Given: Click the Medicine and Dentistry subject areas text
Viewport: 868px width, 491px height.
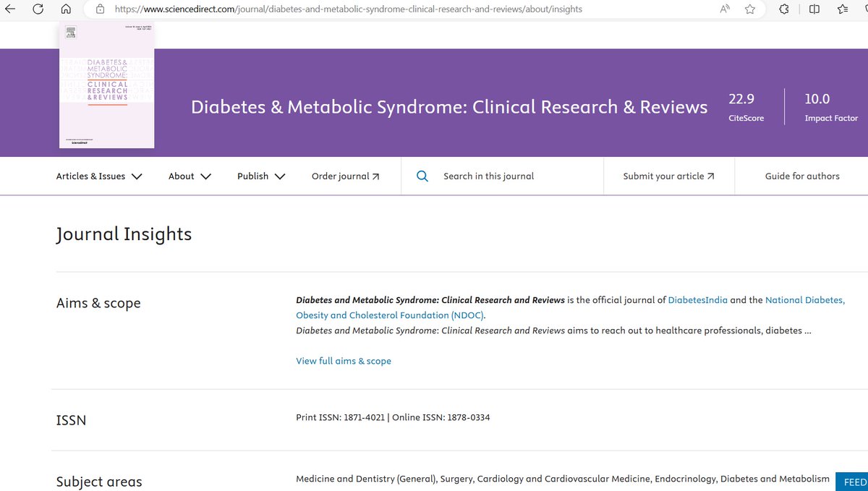Looking at the screenshot, I should coord(563,479).
